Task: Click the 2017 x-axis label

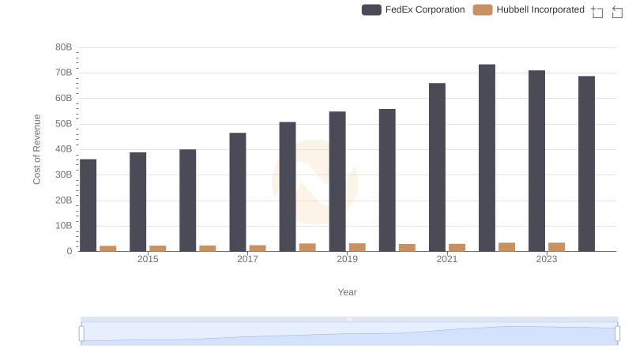Action: click(247, 259)
